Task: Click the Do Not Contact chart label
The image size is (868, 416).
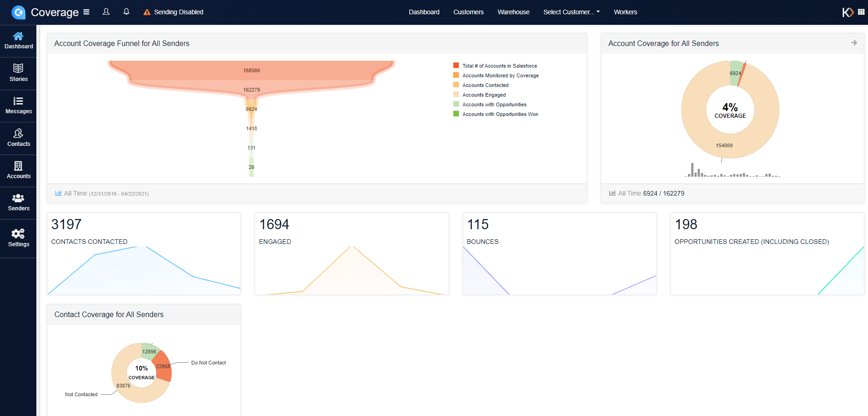Action: click(209, 363)
